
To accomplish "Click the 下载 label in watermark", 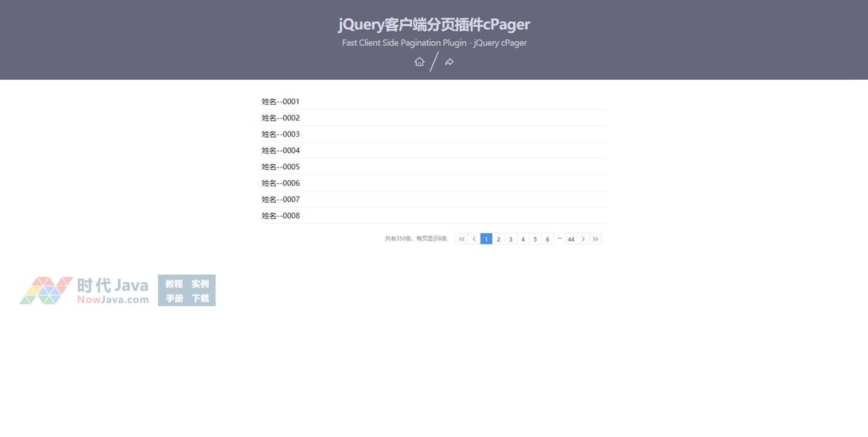I will (200, 298).
